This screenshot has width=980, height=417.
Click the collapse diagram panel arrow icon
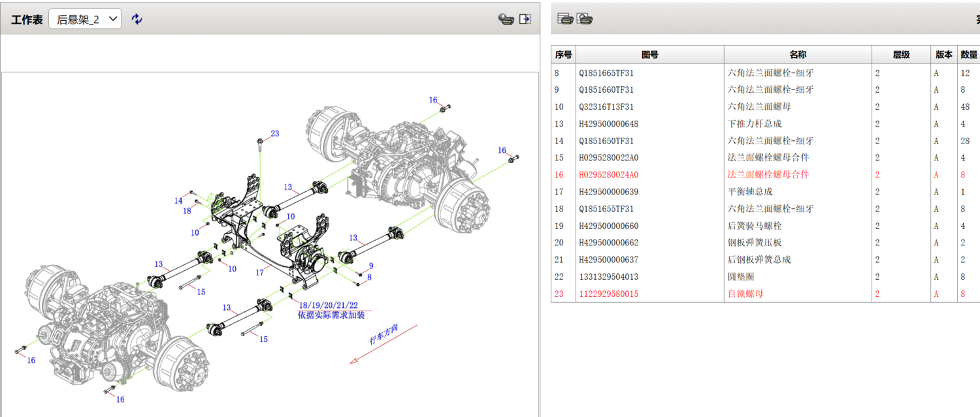525,19
